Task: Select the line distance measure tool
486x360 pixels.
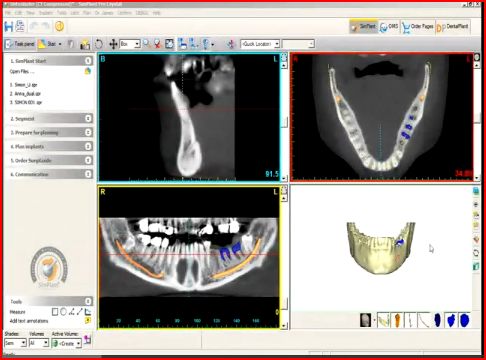Action: point(79,312)
